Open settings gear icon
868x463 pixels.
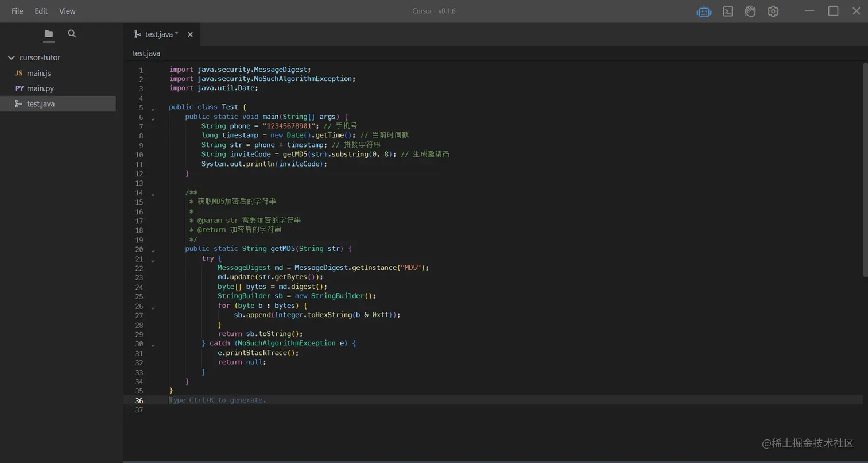click(773, 11)
